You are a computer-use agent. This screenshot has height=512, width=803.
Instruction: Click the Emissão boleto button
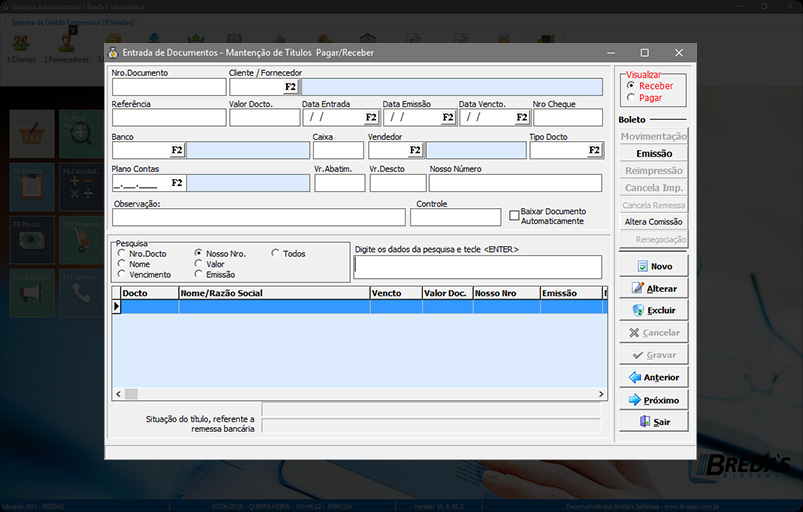pos(653,154)
